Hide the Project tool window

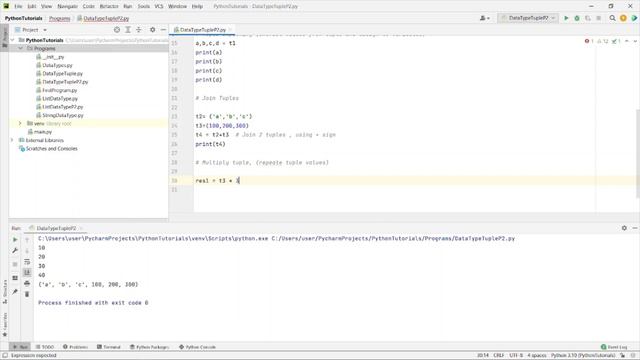point(163,30)
